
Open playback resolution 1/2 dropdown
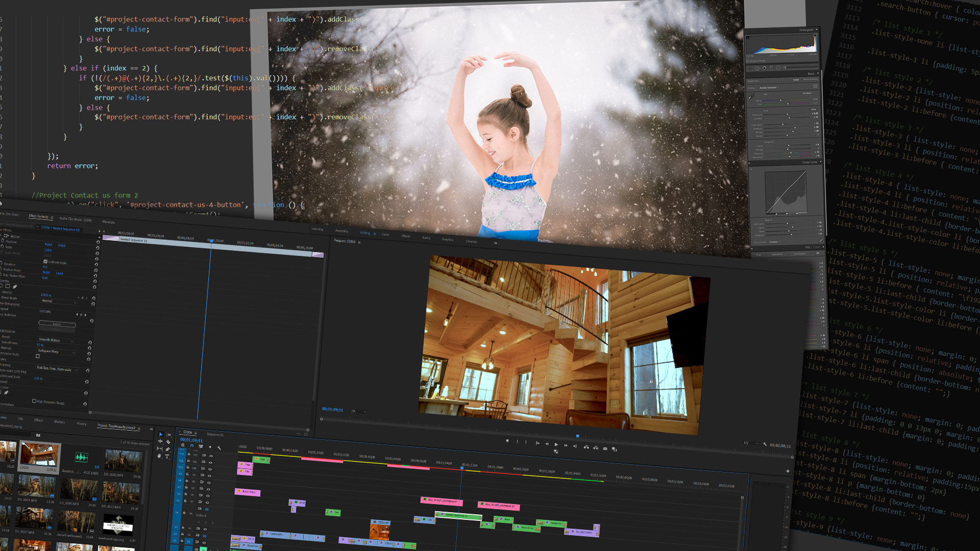(x=751, y=443)
